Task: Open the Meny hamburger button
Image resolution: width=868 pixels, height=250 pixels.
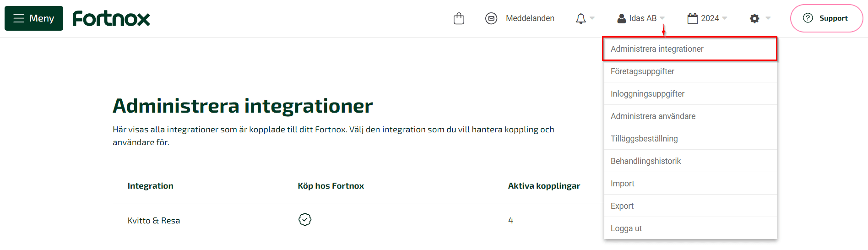Action: click(x=34, y=18)
